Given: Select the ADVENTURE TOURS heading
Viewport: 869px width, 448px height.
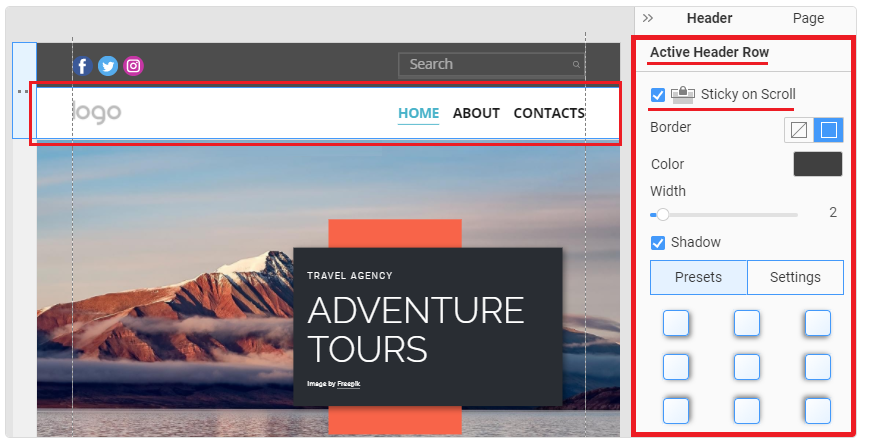Looking at the screenshot, I should point(416,329).
